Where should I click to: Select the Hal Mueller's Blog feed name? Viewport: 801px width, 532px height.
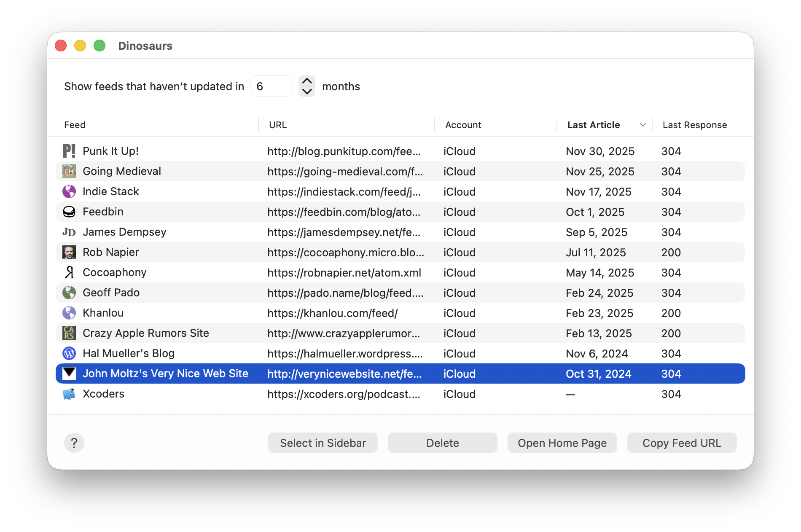coord(129,353)
